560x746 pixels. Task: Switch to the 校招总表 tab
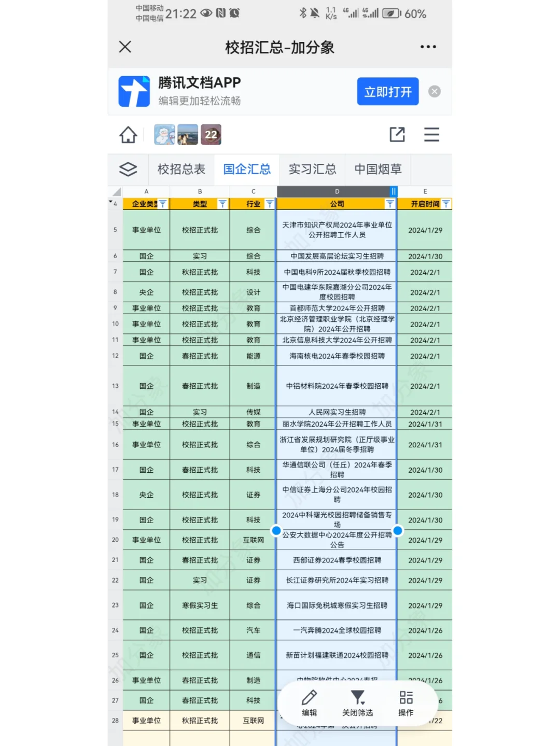tap(181, 169)
